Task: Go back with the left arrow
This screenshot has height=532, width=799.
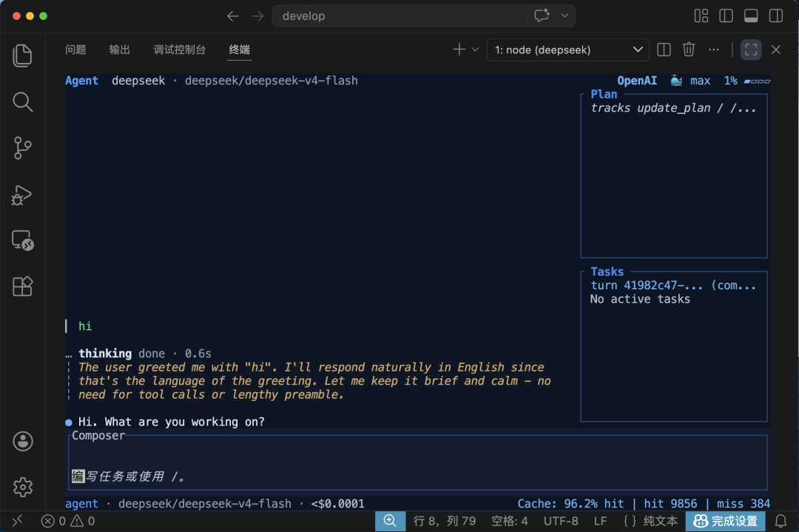Action: pyautogui.click(x=233, y=16)
